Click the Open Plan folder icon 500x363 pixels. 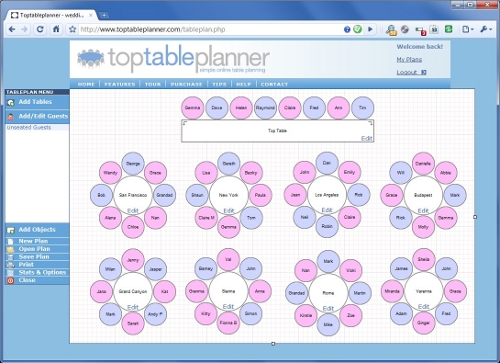(11, 249)
